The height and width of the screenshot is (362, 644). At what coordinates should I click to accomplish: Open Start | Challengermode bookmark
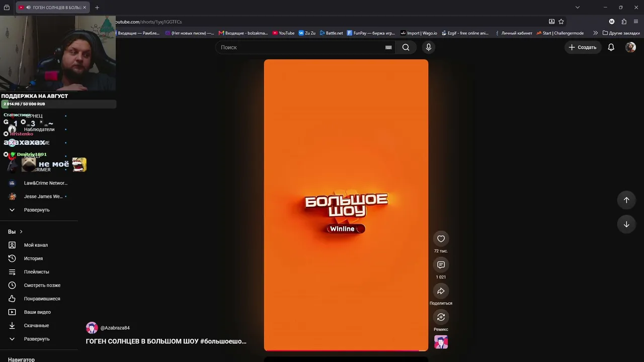pyautogui.click(x=560, y=33)
